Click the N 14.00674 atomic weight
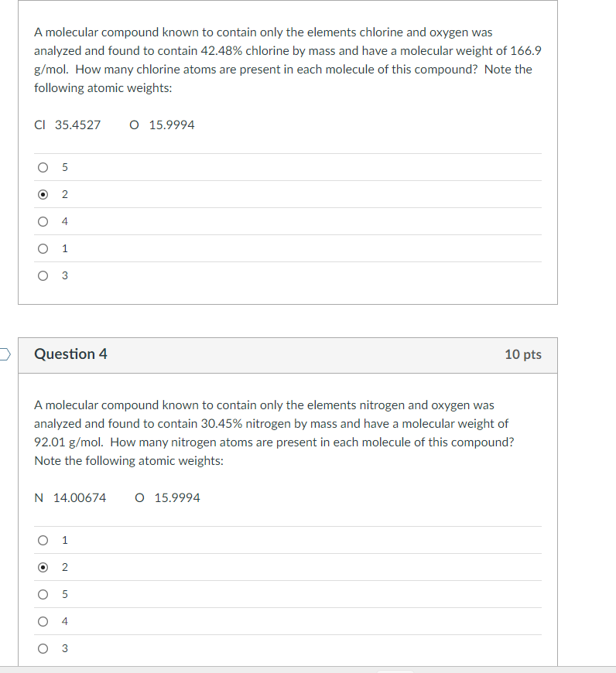 pos(70,498)
